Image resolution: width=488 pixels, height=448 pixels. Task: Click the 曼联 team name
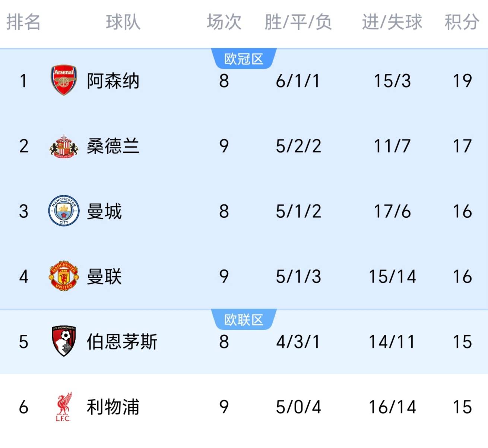[x=104, y=277]
